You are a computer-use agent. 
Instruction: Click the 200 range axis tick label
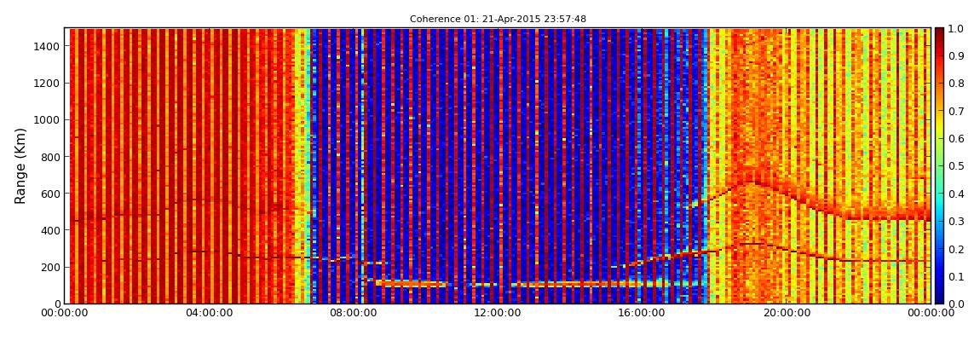coord(51,268)
